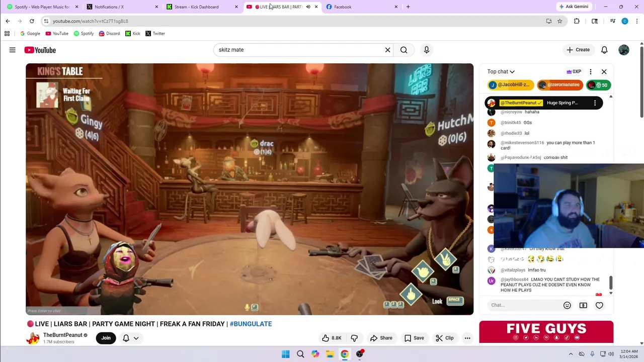The width and height of the screenshot is (644, 362).
Task: Open the taskbar clock showing 12:04 AM
Action: pyautogui.click(x=628, y=354)
